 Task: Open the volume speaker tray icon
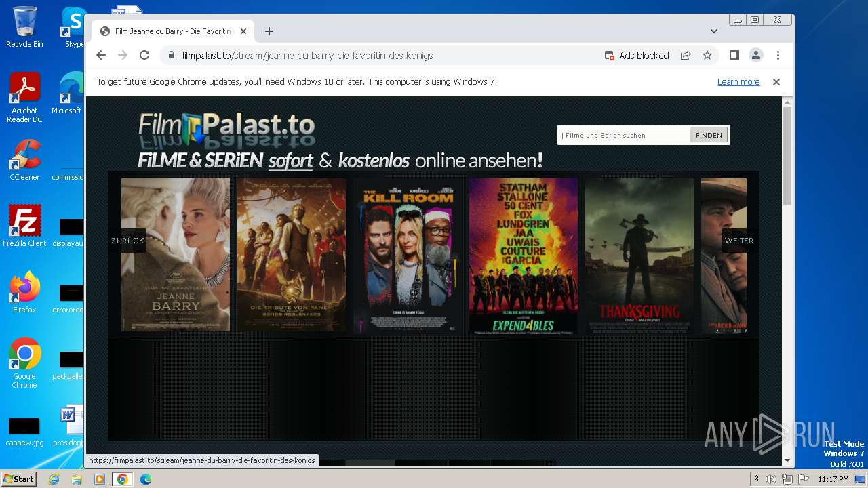click(771, 479)
